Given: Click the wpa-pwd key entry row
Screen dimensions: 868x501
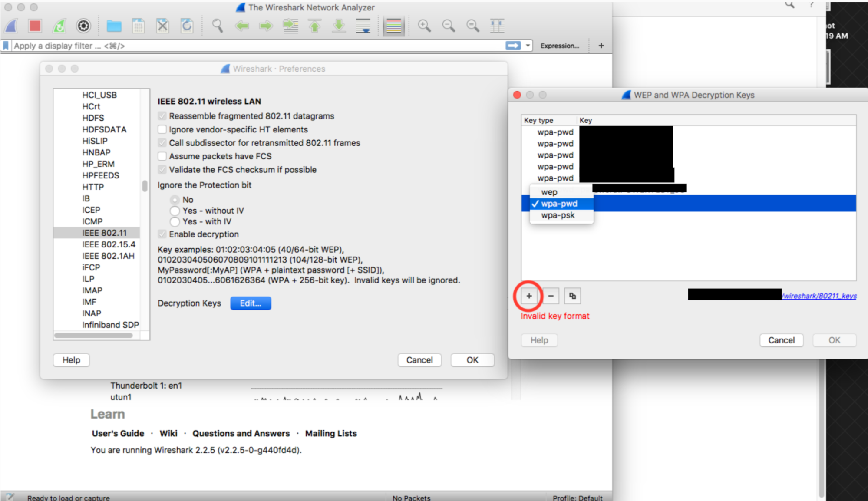Looking at the screenshot, I should (561, 203).
